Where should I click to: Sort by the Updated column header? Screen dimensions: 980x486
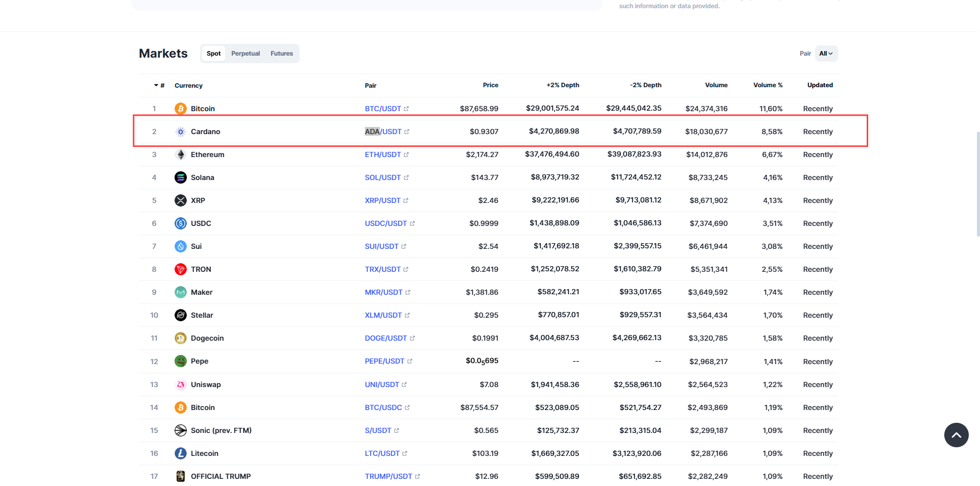[820, 85]
